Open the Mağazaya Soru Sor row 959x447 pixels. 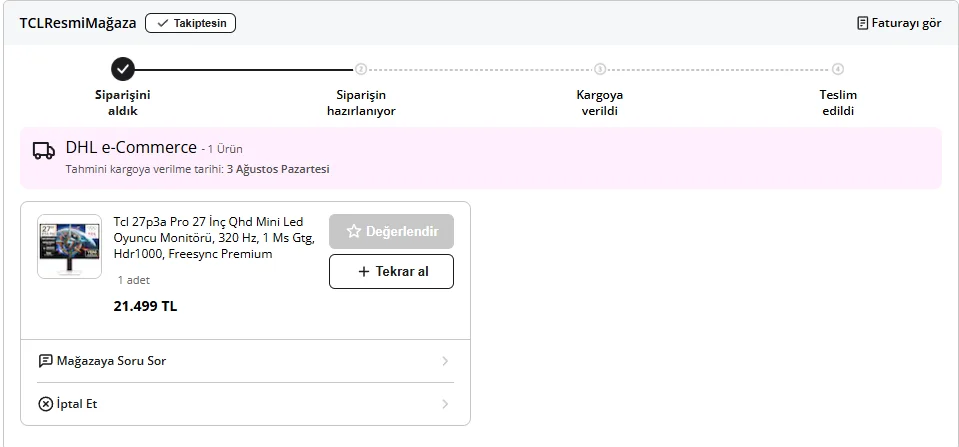(x=245, y=361)
